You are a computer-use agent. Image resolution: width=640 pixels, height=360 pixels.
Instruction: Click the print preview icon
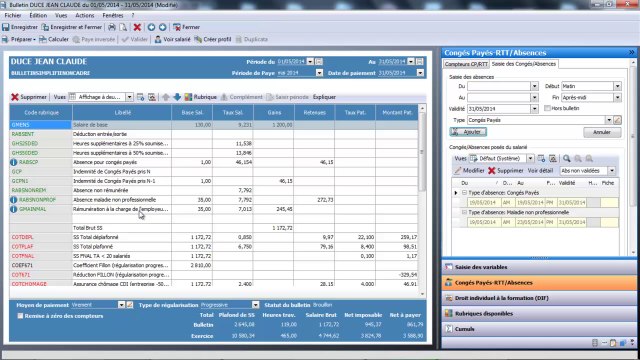point(123,27)
